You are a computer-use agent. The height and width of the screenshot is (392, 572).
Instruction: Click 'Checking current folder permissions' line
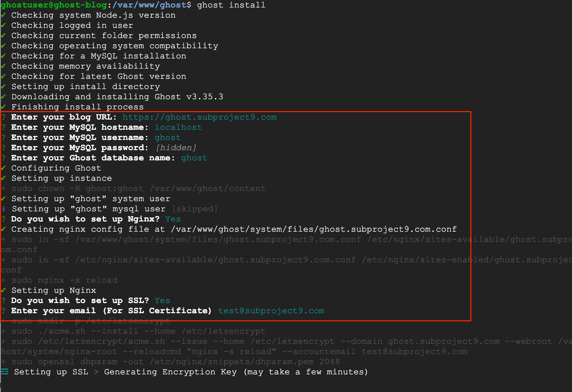click(x=104, y=36)
